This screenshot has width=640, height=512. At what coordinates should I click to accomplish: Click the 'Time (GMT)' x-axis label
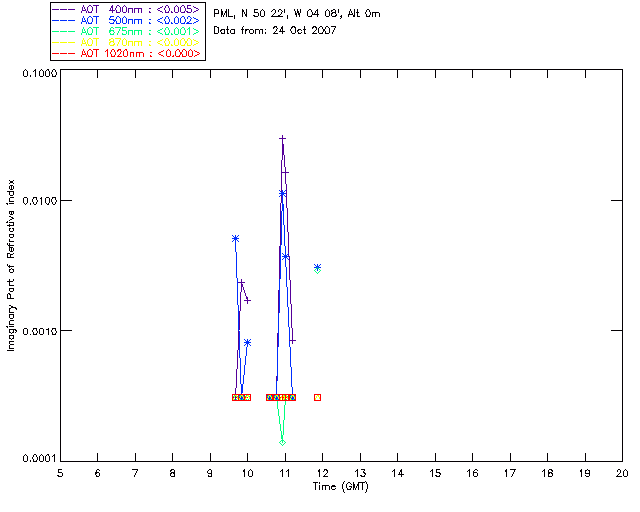[341, 487]
